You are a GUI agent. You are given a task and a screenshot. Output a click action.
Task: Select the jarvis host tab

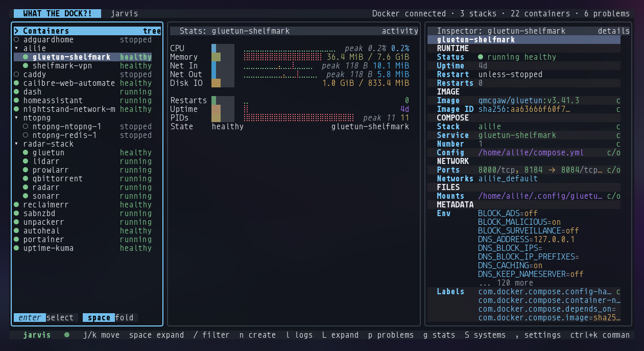(124, 14)
